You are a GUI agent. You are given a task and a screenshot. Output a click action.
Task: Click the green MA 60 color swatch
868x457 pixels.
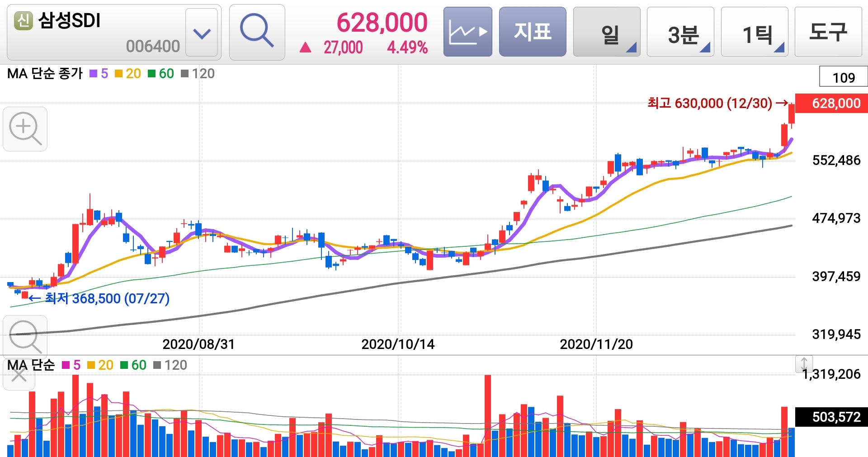click(152, 74)
